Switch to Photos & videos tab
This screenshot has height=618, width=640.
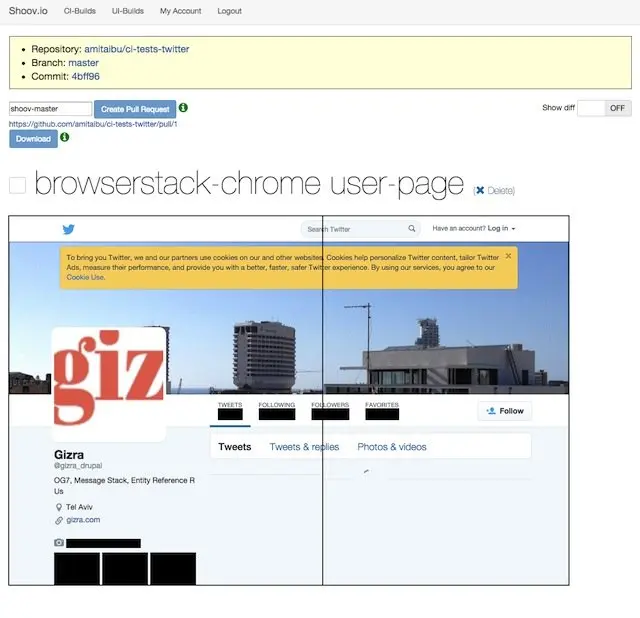click(392, 447)
